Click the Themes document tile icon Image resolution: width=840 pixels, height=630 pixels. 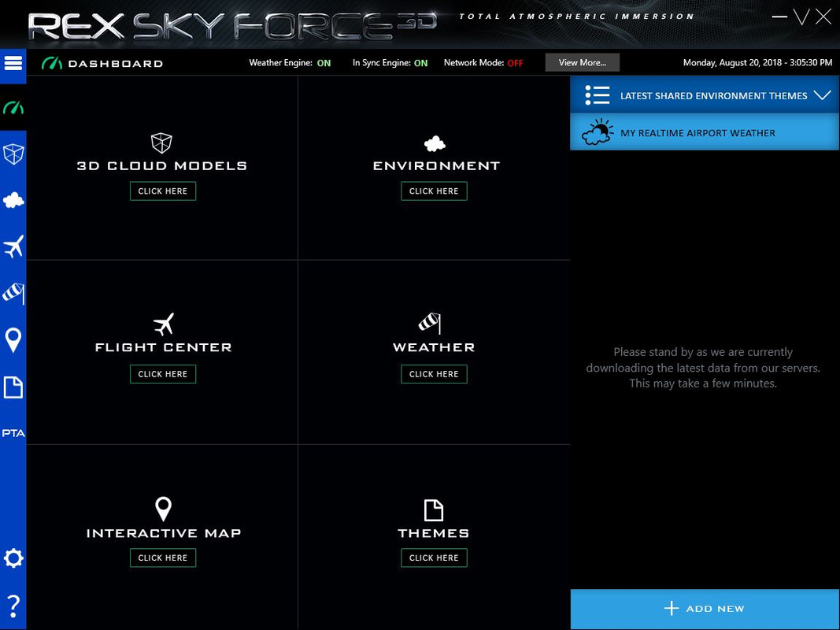pyautogui.click(x=434, y=510)
